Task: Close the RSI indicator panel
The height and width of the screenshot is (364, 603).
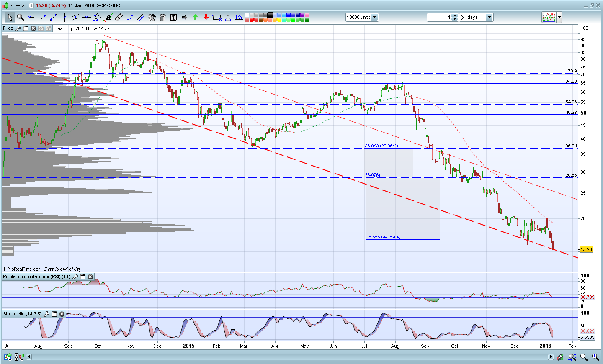Action: [90, 277]
